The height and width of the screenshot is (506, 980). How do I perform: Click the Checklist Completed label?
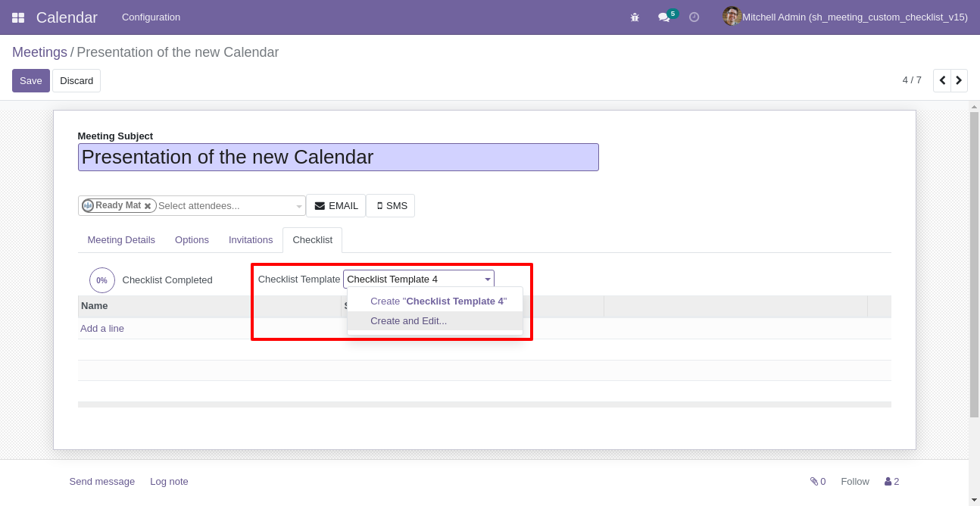[x=167, y=280]
